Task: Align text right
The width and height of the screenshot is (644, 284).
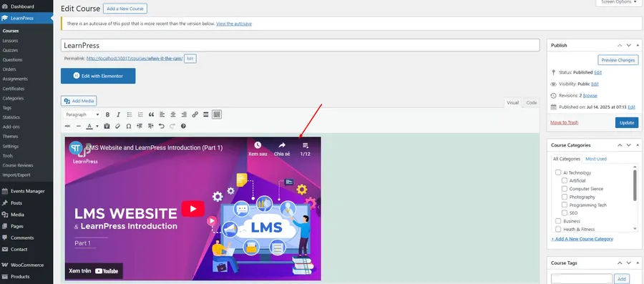Action: point(184,114)
